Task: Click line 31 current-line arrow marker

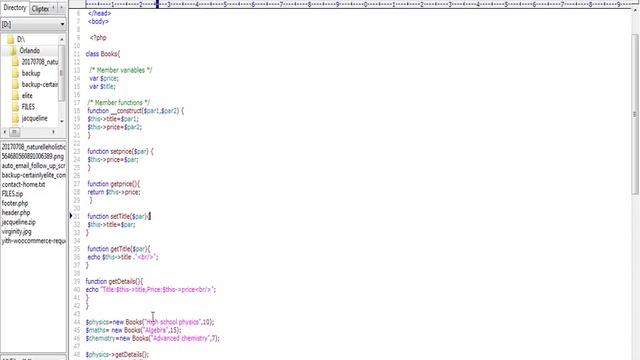Action: [71, 216]
